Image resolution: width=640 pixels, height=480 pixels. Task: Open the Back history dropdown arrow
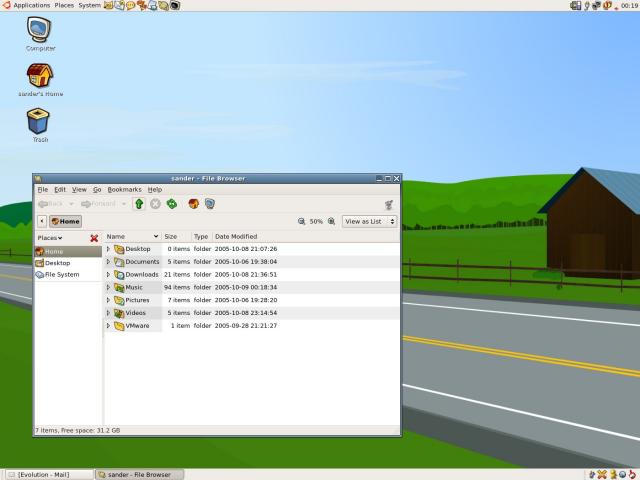(71, 204)
